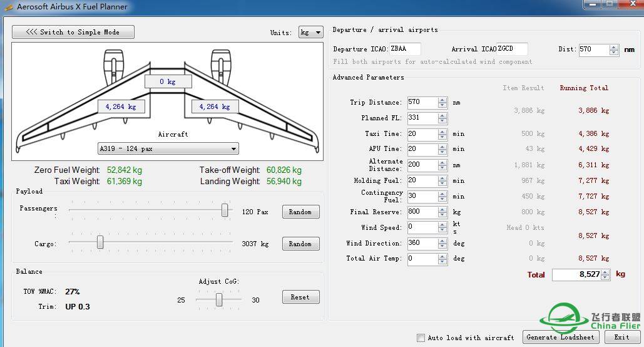Toggle Auto load with aircraft checkbox
The width and height of the screenshot is (644, 347).
(421, 338)
